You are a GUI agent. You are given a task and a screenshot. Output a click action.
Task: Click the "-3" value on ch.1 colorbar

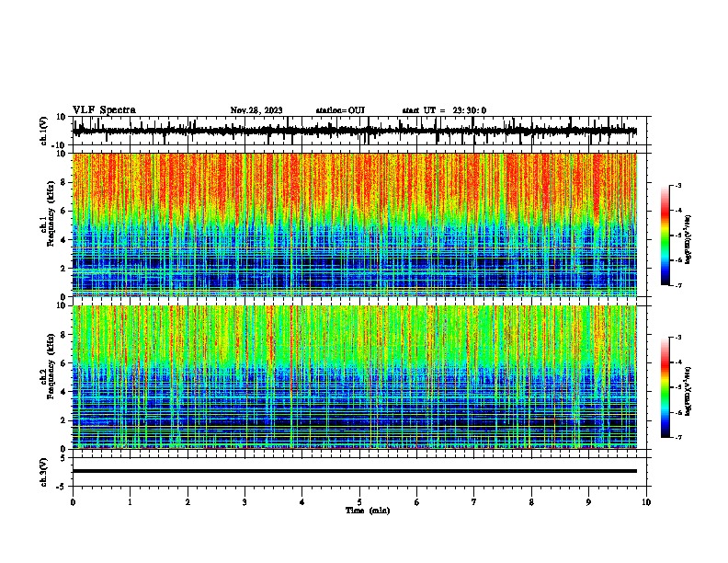point(677,186)
